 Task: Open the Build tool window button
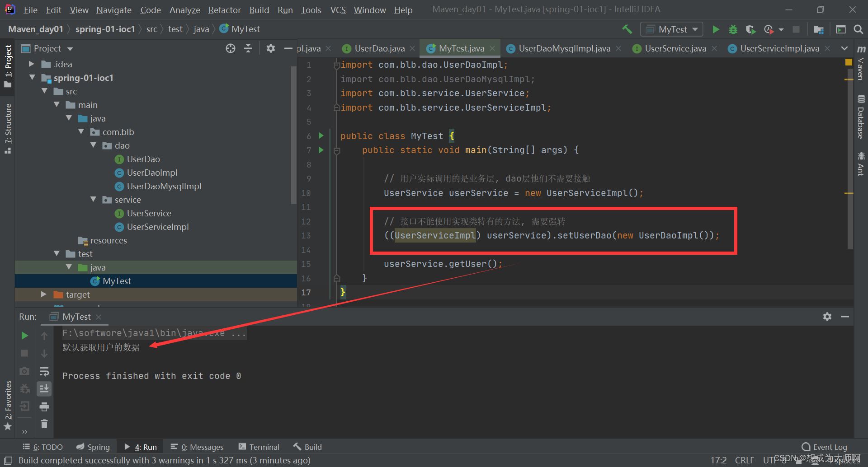(x=307, y=447)
